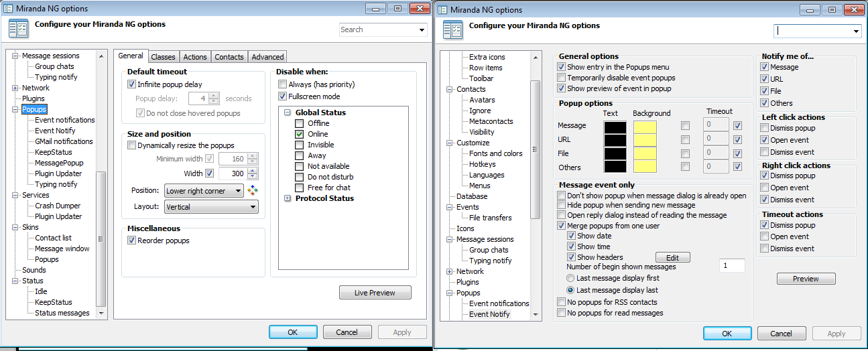
Task: Select the General tab
Action: pyautogui.click(x=131, y=56)
